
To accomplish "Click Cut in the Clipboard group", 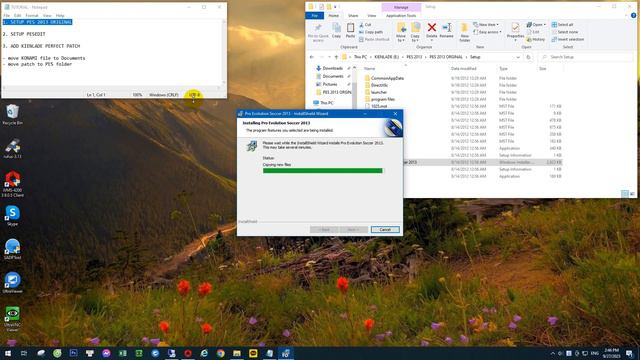I will pyautogui.click(x=365, y=25).
